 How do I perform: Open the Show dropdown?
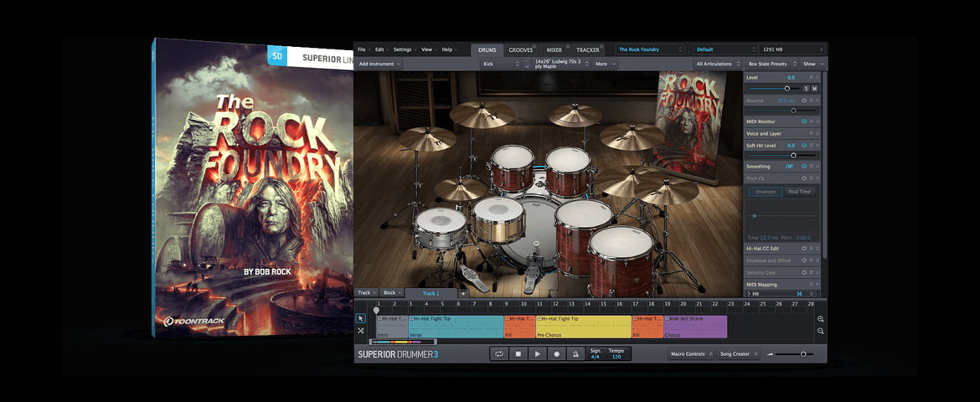tap(814, 64)
